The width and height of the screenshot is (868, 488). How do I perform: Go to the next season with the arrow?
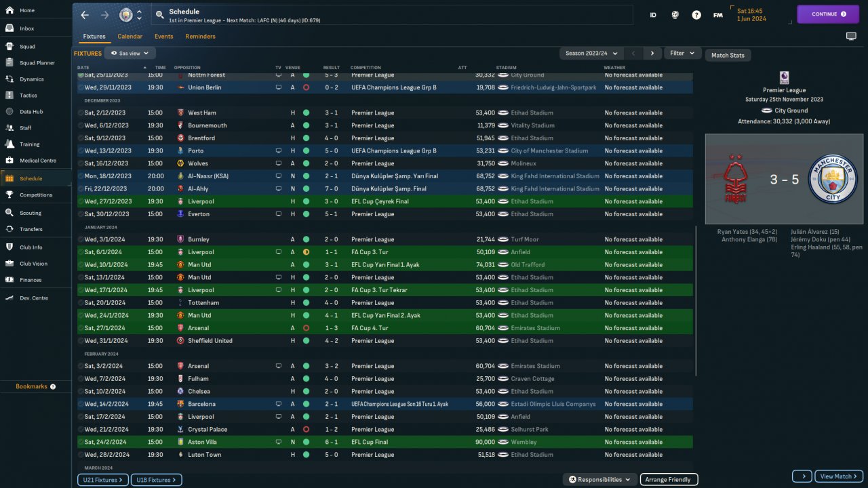pyautogui.click(x=652, y=53)
